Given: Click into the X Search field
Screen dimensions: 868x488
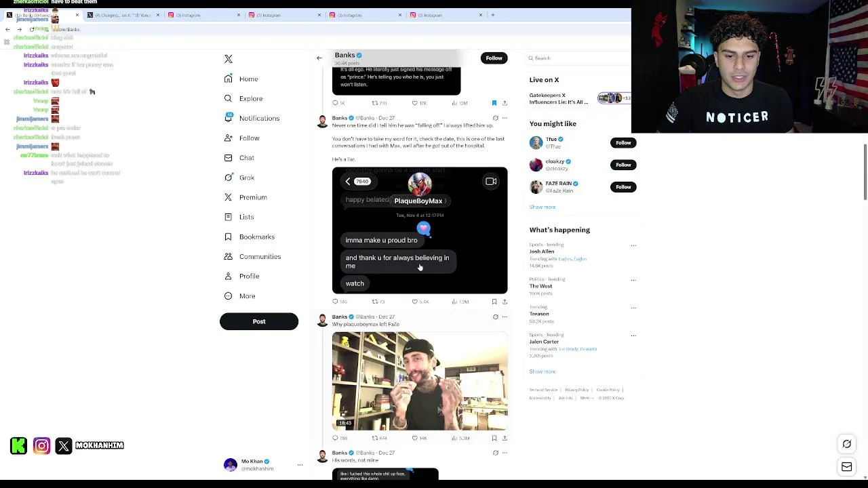Looking at the screenshot, I should click(580, 58).
